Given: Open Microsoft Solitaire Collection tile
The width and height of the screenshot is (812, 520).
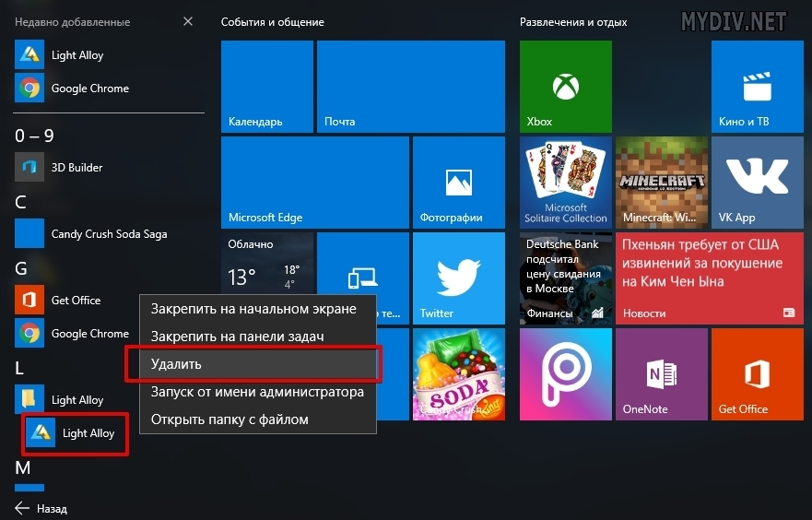Looking at the screenshot, I should 564,183.
